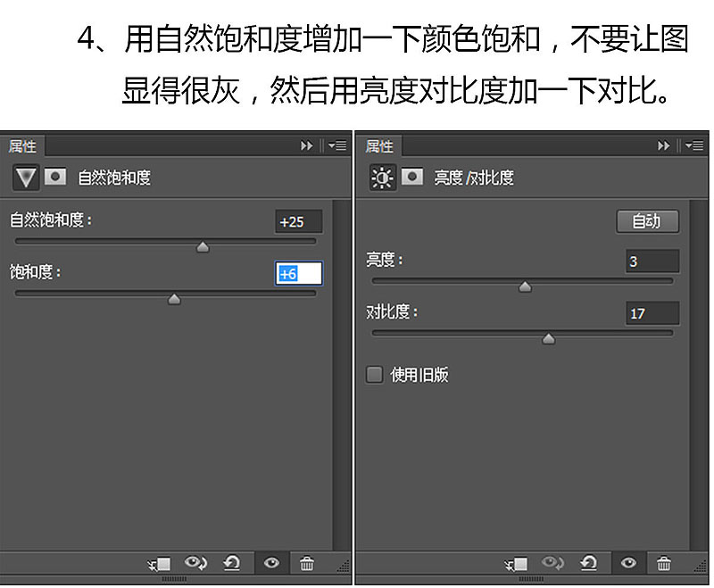Clip to layer in Brightness/Contrast panel
This screenshot has height=588, width=714.
pos(516,564)
